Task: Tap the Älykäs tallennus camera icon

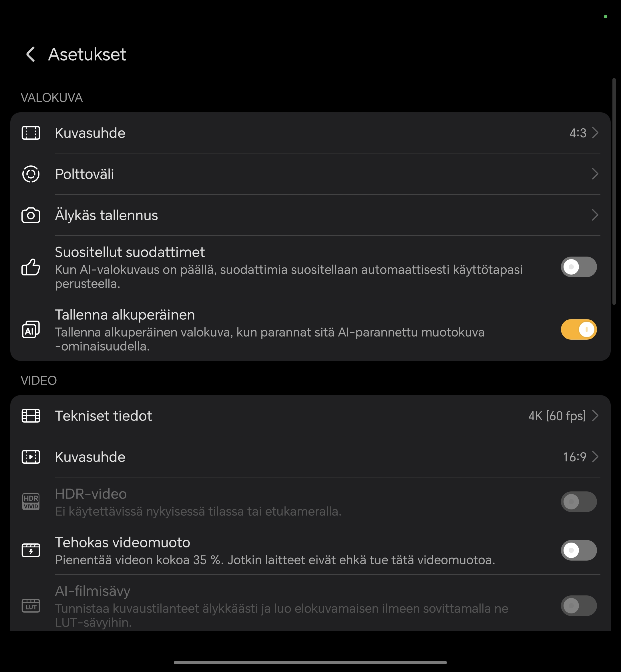Action: pos(31,215)
